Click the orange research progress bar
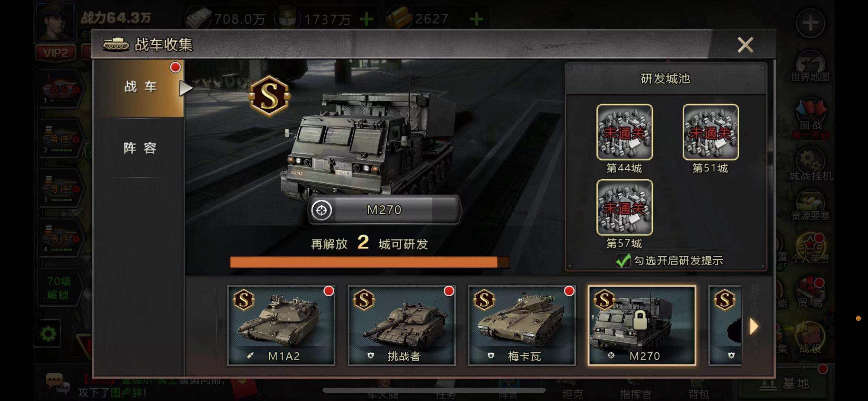Image resolution: width=868 pixels, height=401 pixels. (370, 262)
